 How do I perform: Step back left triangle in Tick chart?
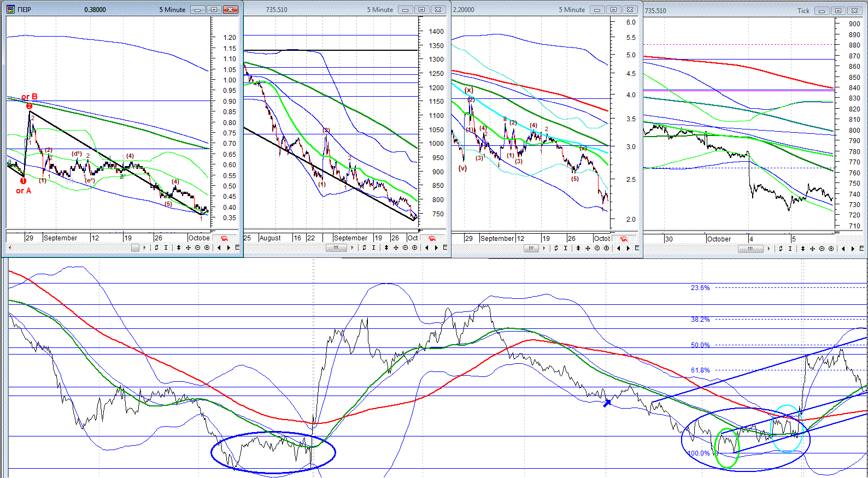[843, 249]
